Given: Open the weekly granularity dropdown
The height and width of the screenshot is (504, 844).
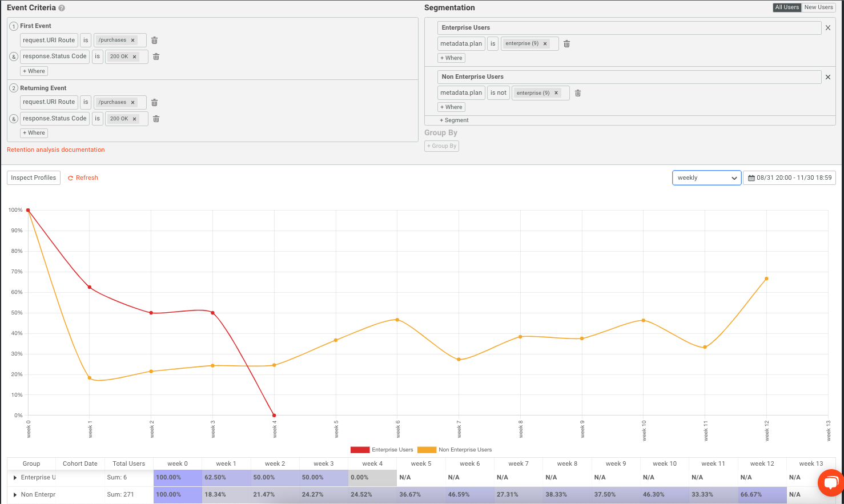Looking at the screenshot, I should (706, 178).
